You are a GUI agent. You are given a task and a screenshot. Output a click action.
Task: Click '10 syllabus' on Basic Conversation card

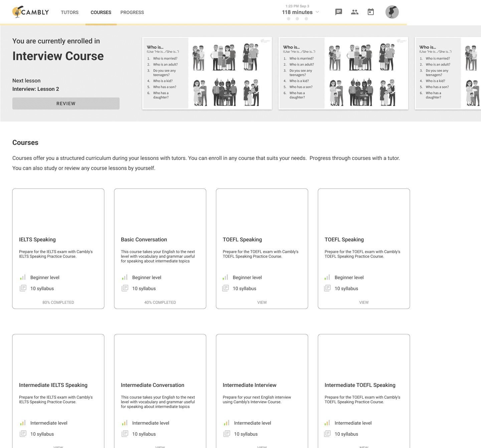144,288
